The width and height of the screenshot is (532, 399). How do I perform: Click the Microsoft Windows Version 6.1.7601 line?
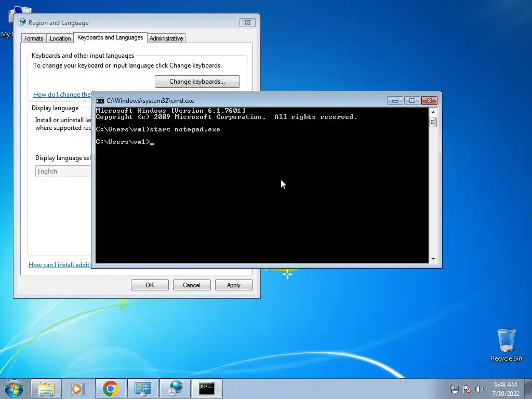coord(170,111)
